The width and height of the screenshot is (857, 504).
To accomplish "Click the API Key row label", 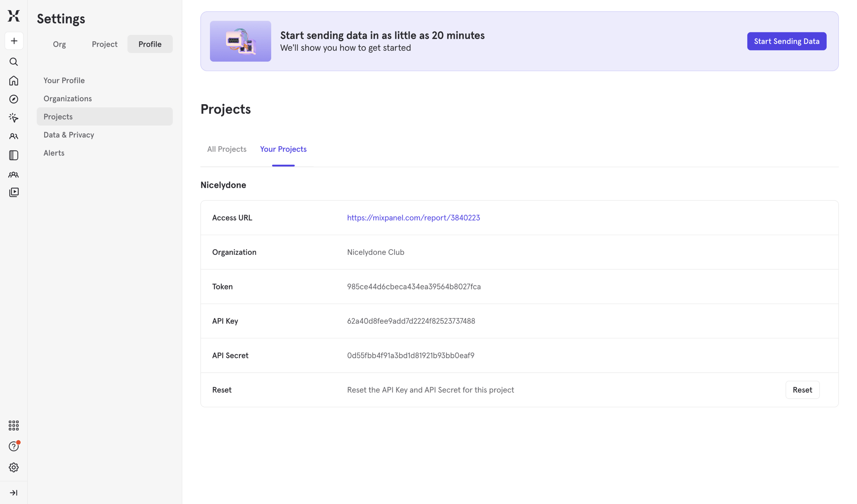I will tap(225, 321).
